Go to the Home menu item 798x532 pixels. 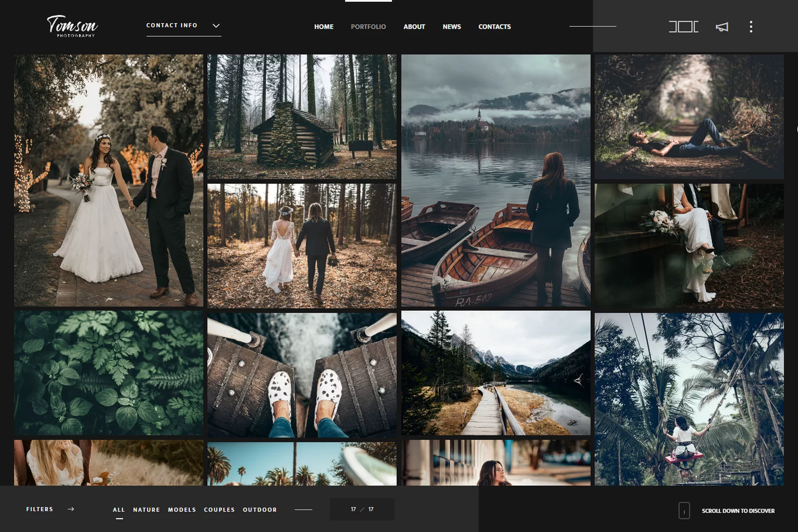324,27
